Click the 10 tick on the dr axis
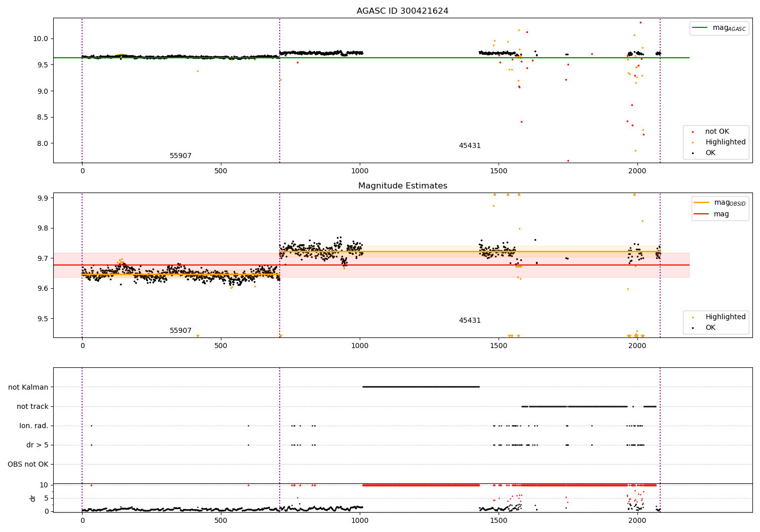Image resolution: width=760 pixels, height=532 pixels. [x=44, y=485]
